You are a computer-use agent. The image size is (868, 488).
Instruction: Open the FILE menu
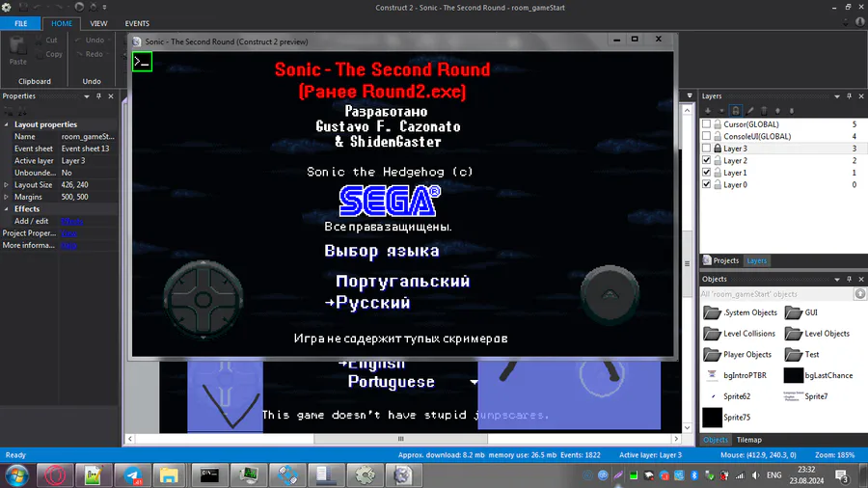20,23
